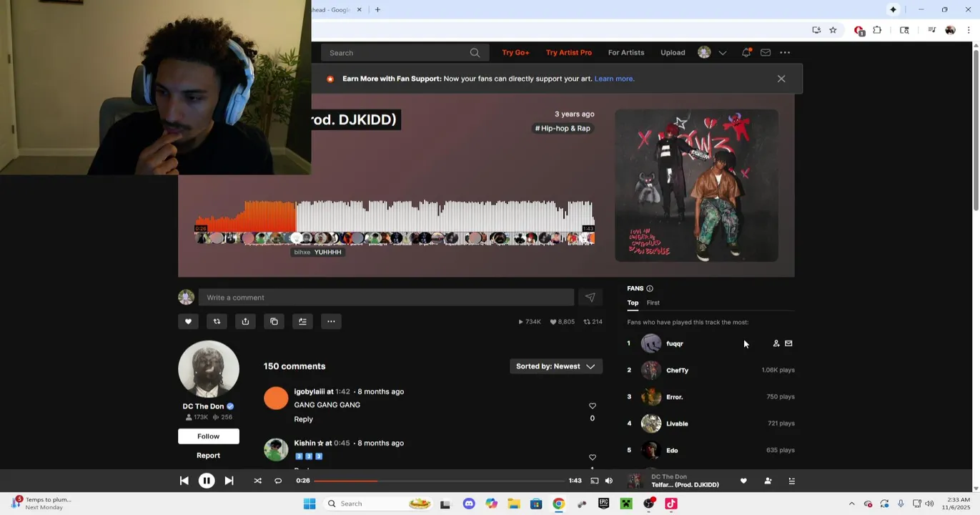Like the track with the heart button below the comment box
Image resolution: width=980 pixels, height=515 pixels.
(x=188, y=321)
